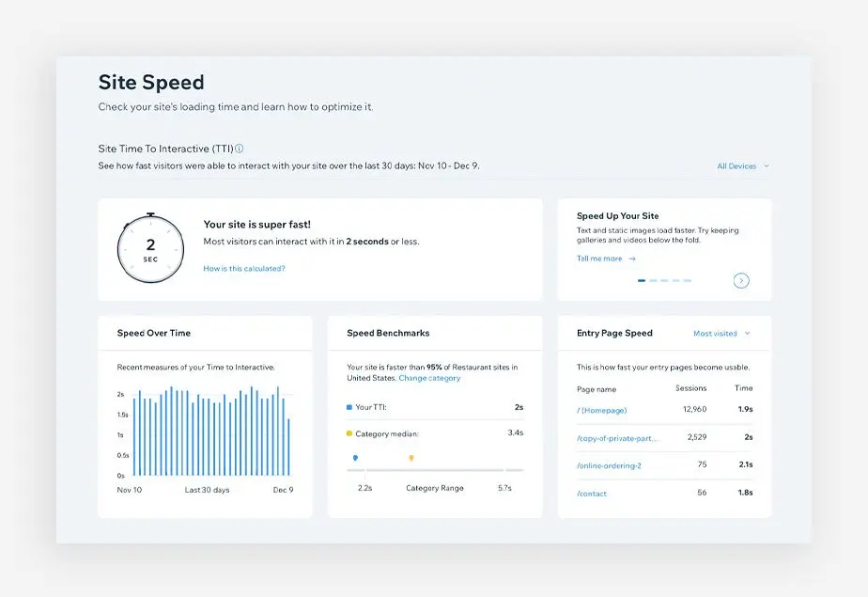Image resolution: width=868 pixels, height=597 pixels.
Task: Go to next Speed Up tip arrow
Action: [741, 281]
